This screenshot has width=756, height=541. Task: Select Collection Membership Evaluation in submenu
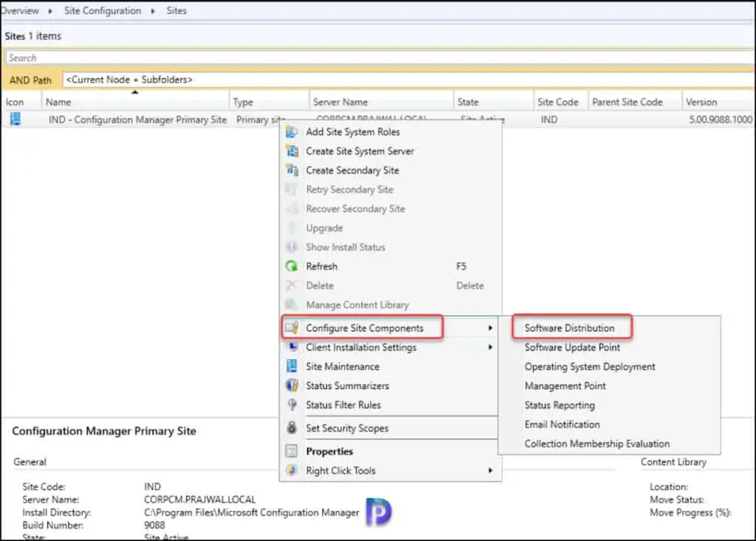click(597, 444)
